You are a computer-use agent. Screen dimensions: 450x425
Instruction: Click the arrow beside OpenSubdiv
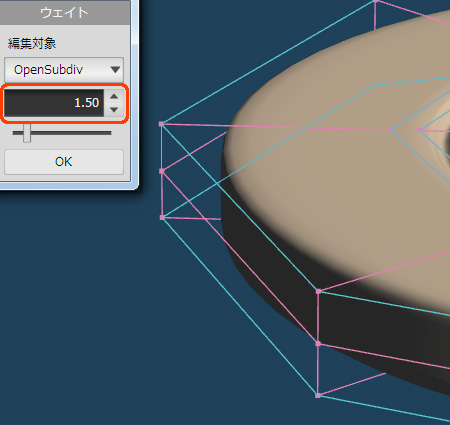[x=115, y=70]
